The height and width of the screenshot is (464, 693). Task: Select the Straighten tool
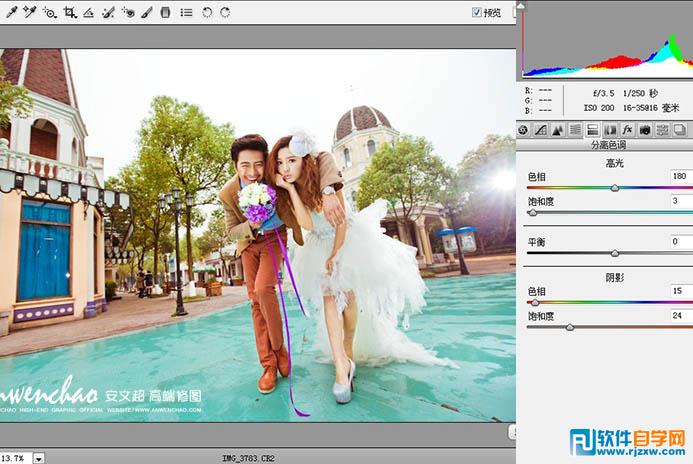tap(88, 13)
